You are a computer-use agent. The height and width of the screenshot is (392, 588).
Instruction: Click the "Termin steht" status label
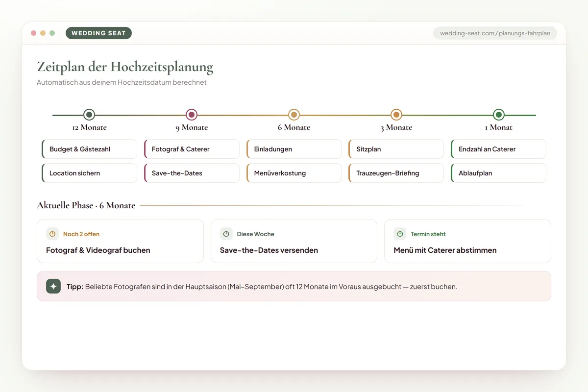(x=428, y=234)
